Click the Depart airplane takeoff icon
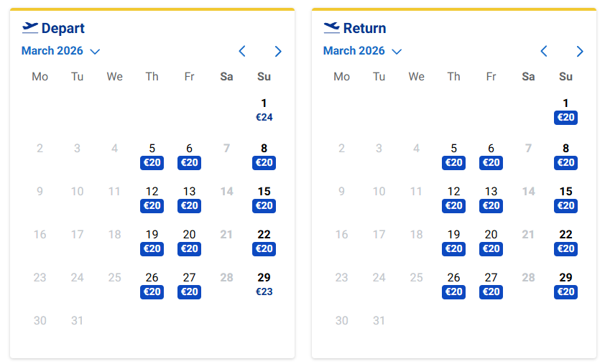The image size is (605, 364). point(30,28)
